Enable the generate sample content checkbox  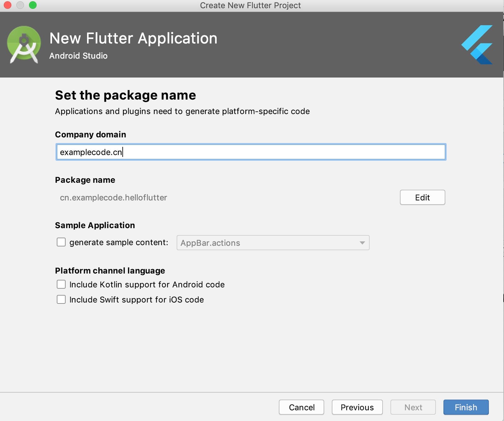coord(61,242)
